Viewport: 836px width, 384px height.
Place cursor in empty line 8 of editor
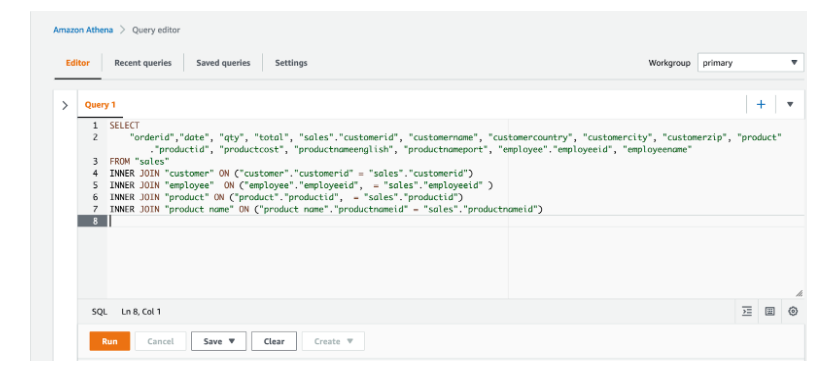coord(456,221)
